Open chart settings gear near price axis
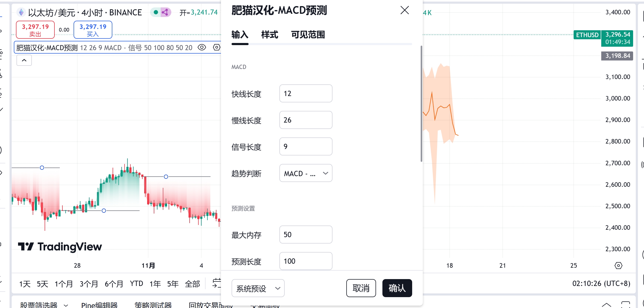Screen dimensions: 644x308 coord(618,265)
